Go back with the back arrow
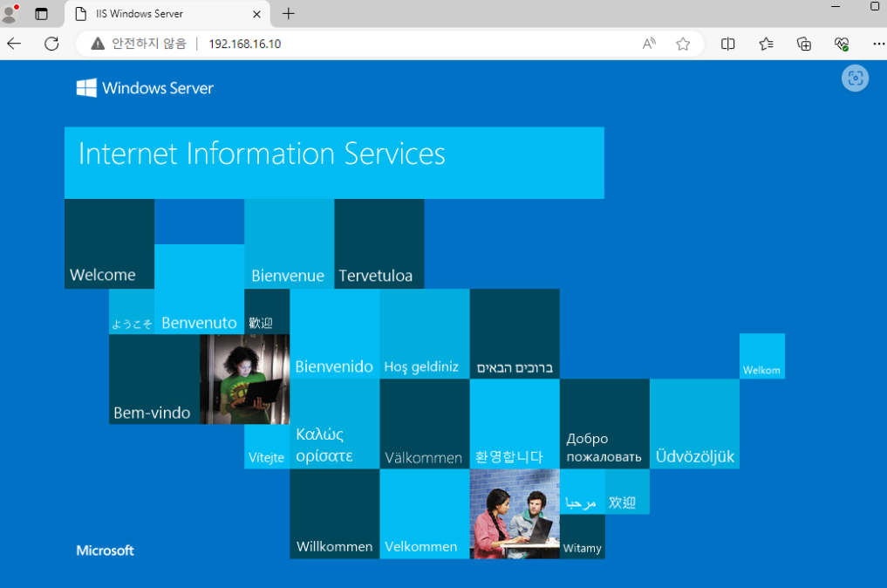 [14, 44]
